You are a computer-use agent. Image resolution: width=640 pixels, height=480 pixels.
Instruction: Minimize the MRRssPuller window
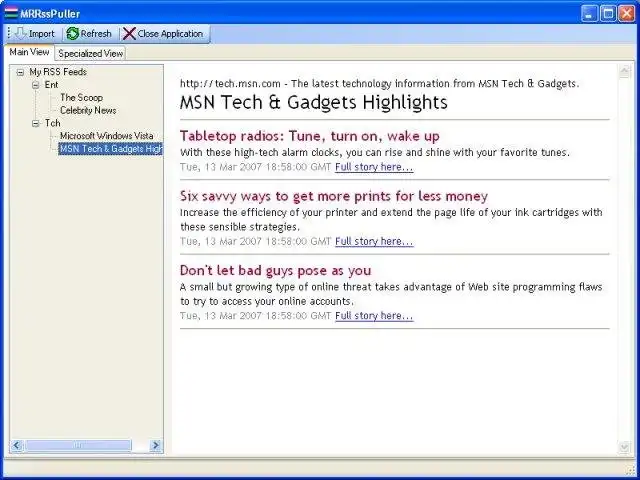click(589, 13)
